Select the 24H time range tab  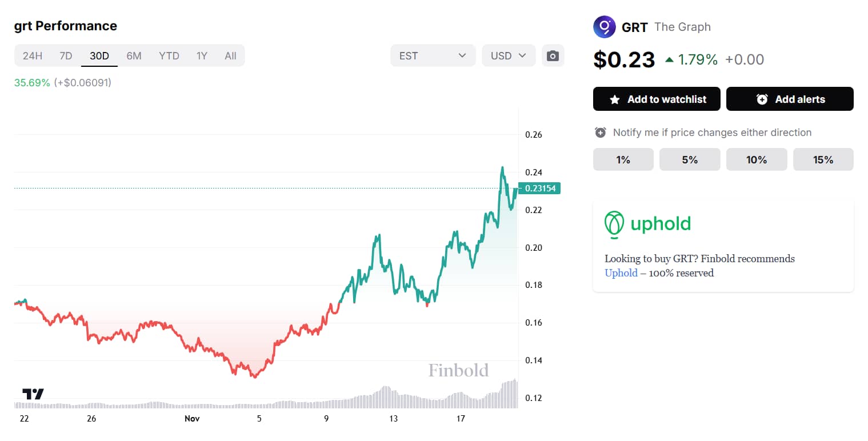coord(33,55)
